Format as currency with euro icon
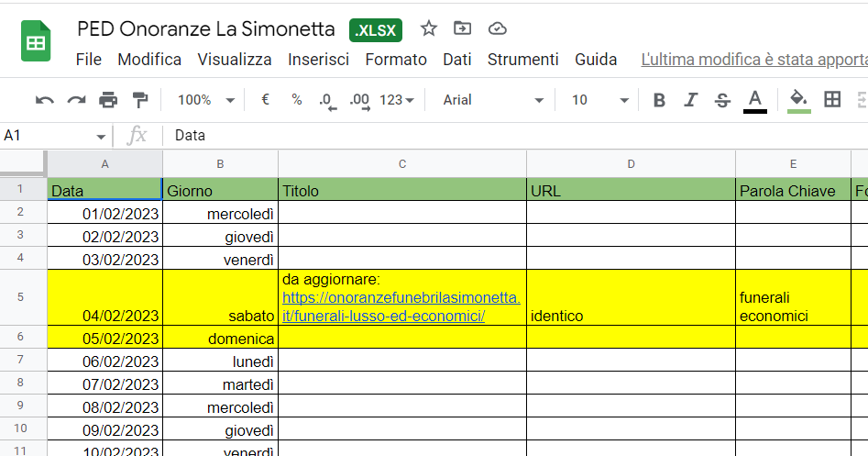 pos(265,100)
